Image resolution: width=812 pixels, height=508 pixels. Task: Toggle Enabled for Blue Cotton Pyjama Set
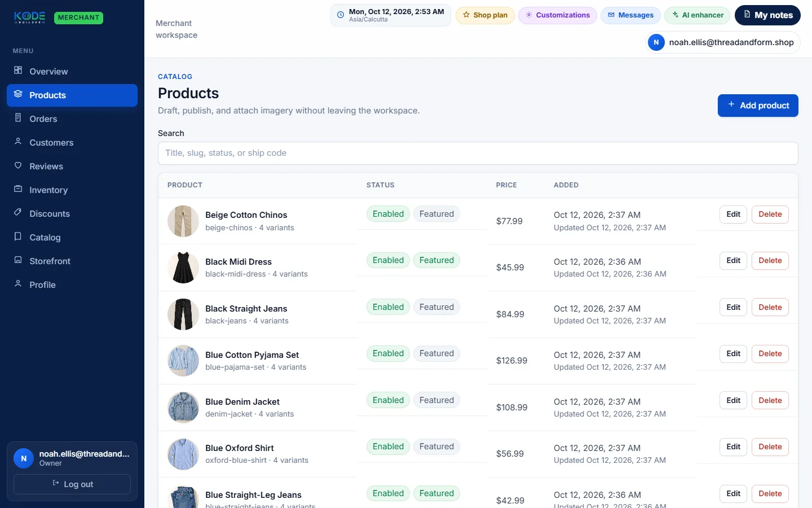tap(388, 353)
